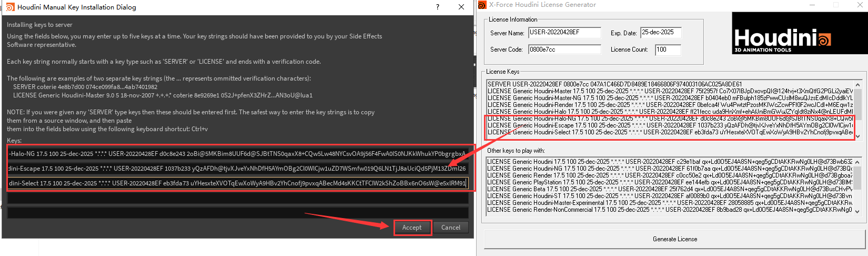Click the Houdini 3D Animation Tools logo
Viewport: 868px width, 256px height.
point(800,33)
